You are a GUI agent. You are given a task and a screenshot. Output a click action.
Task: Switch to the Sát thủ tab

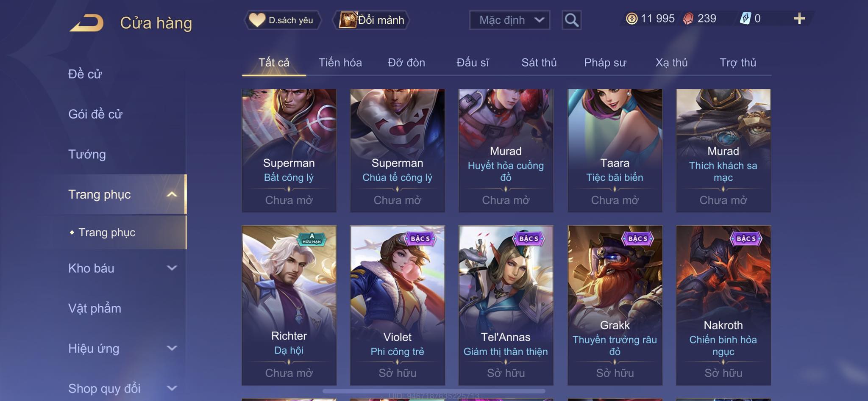[539, 63]
